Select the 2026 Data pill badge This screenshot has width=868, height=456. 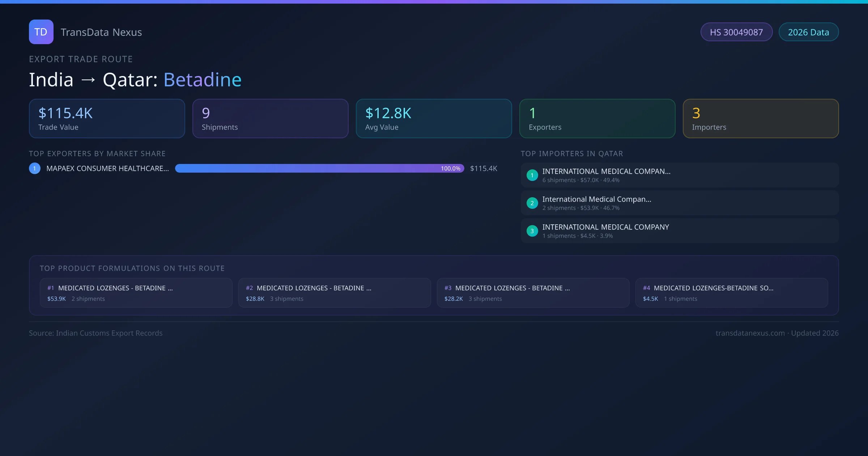point(808,32)
